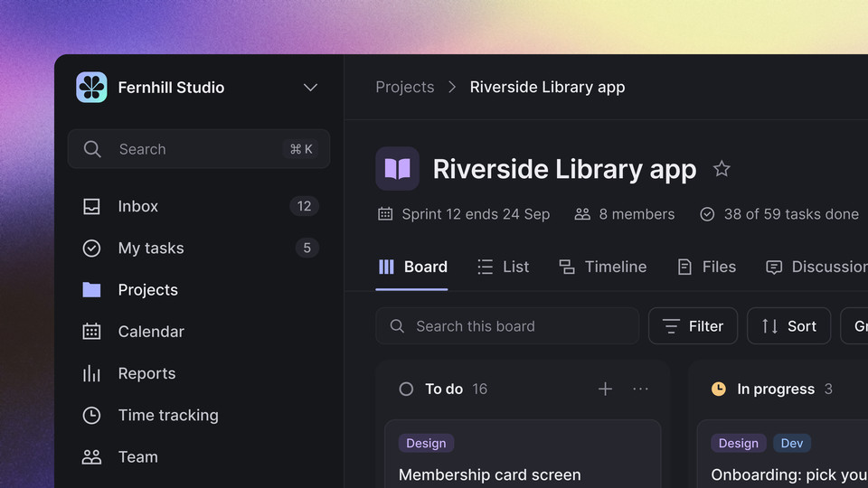Click the Board columns icon
The image size is (868, 488).
386,267
